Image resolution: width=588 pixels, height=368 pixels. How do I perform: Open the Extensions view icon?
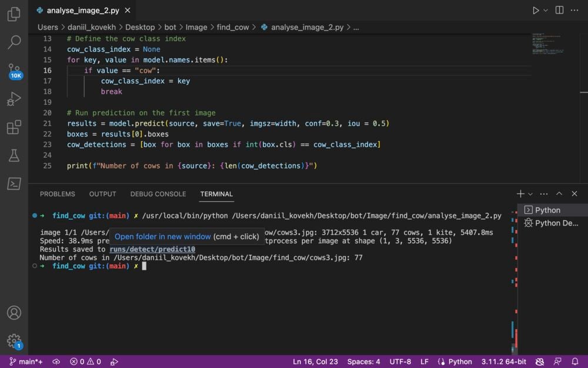pyautogui.click(x=14, y=127)
